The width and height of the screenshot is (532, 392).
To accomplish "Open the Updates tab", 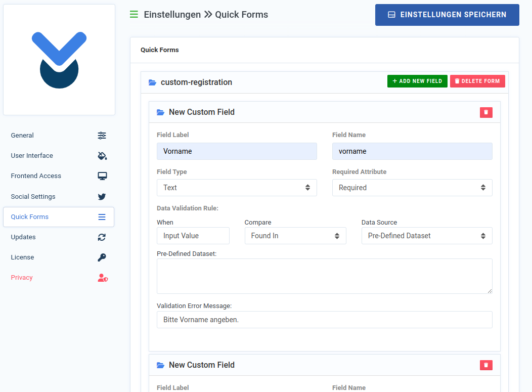I will point(59,237).
